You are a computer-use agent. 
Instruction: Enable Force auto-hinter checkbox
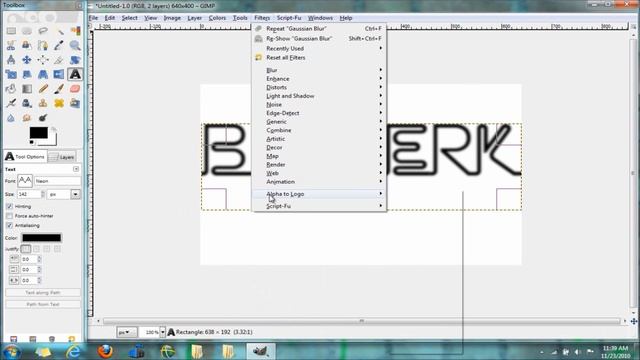pos(9,216)
